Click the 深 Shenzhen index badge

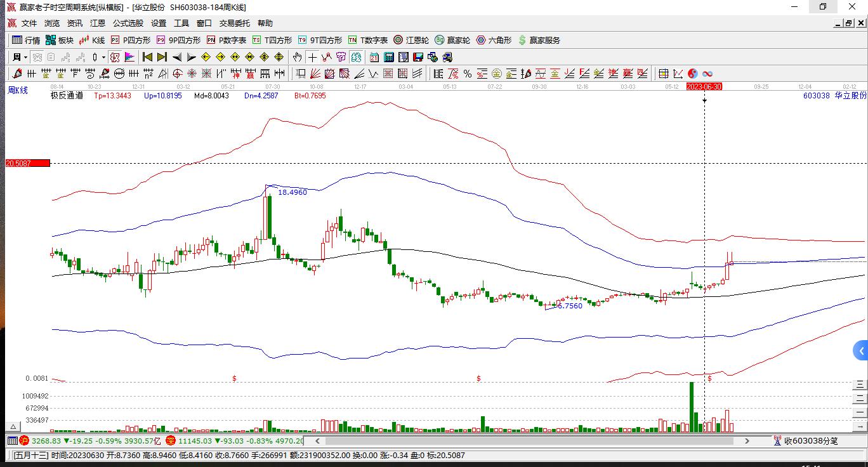tap(171, 440)
